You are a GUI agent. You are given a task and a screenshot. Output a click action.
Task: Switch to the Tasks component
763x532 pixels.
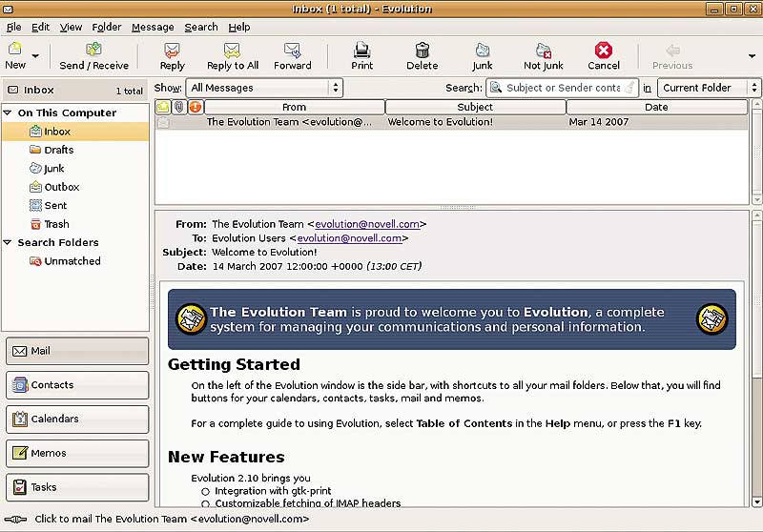coord(77,487)
